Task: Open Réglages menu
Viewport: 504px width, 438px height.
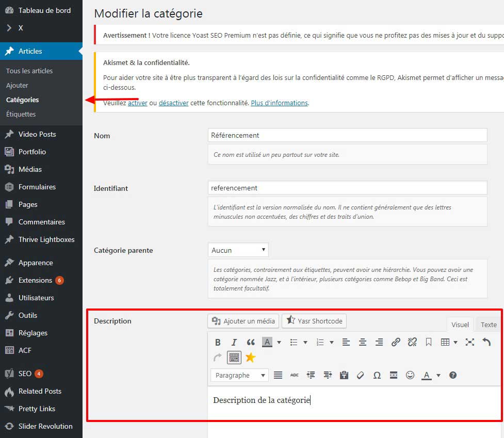Action: (x=41, y=333)
